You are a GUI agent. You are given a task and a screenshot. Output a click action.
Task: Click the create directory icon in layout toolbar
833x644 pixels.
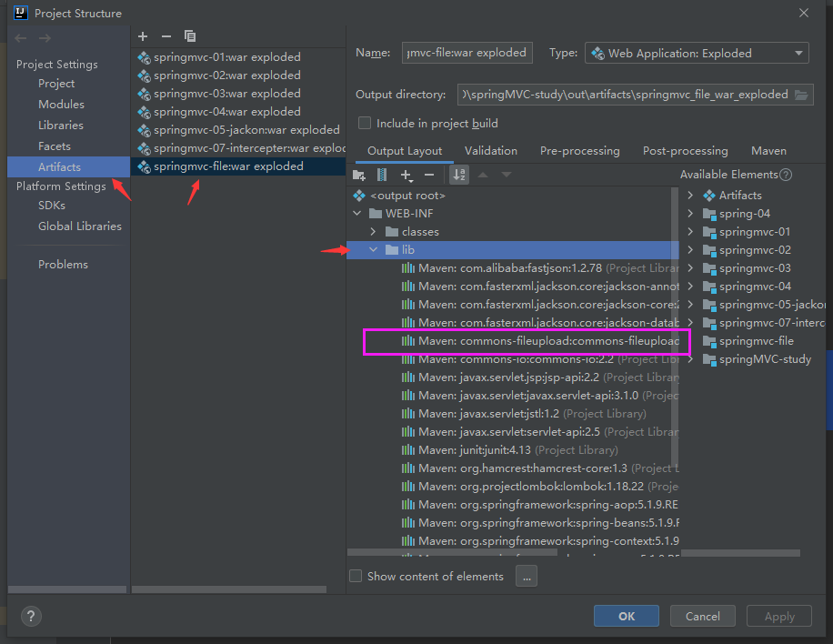[359, 175]
